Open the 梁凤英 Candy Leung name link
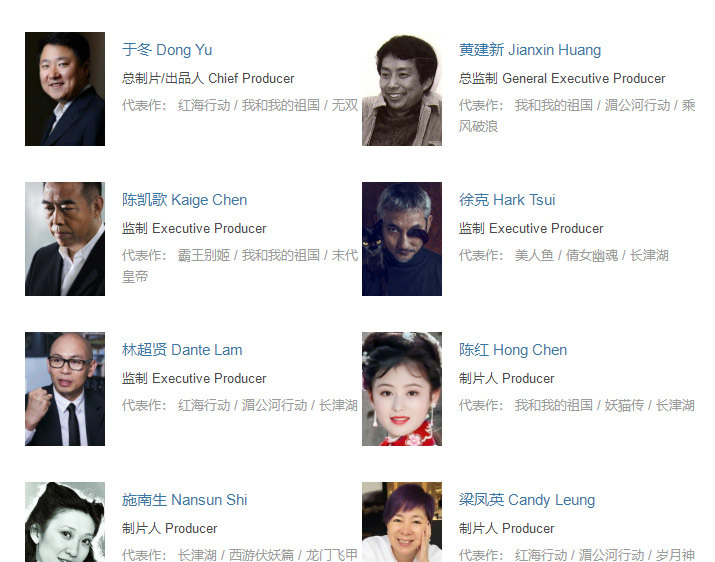Viewport: 715px width, 562px height. pyautogui.click(x=527, y=500)
